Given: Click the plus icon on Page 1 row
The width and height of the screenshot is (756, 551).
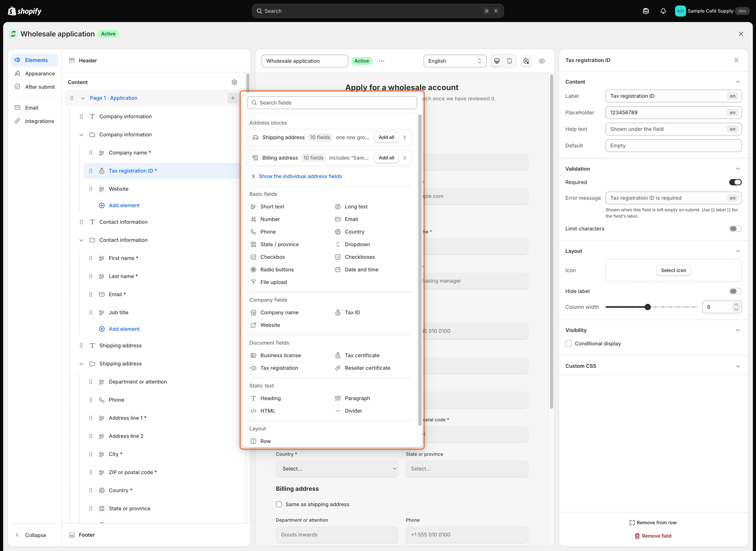Looking at the screenshot, I should [233, 98].
